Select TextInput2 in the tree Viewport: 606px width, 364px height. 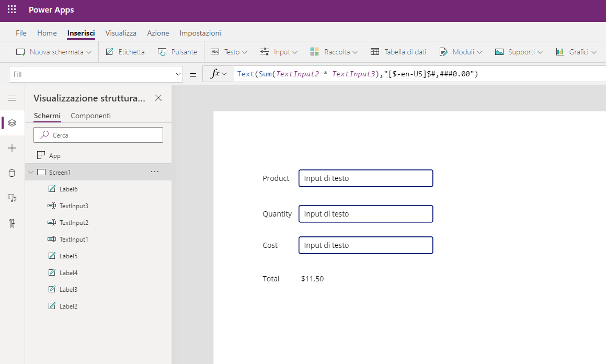coord(74,222)
